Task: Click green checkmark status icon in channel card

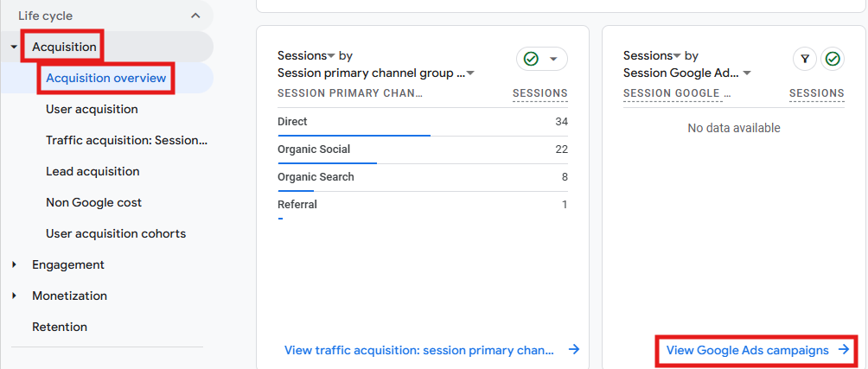Action: tap(531, 59)
